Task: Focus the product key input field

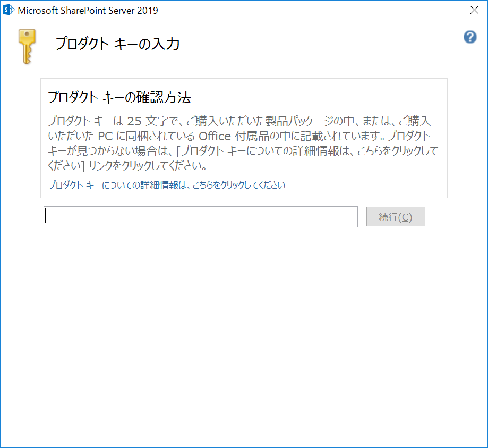Action: click(200, 217)
